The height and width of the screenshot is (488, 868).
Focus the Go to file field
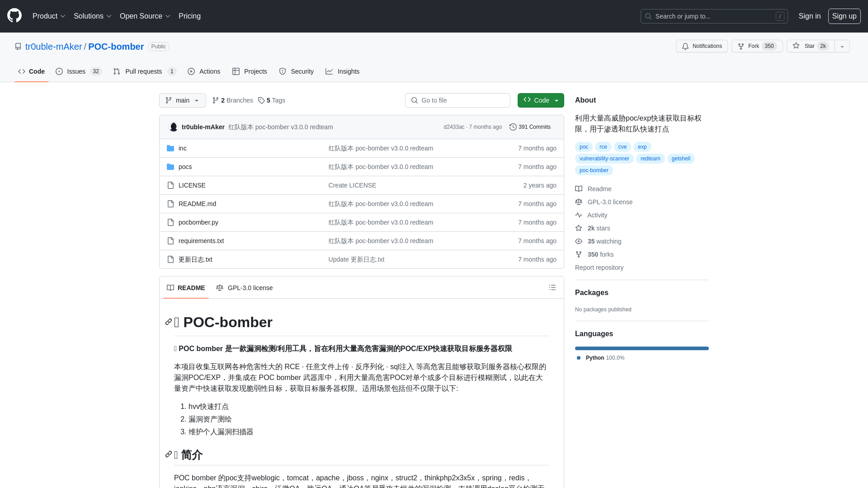tap(458, 100)
